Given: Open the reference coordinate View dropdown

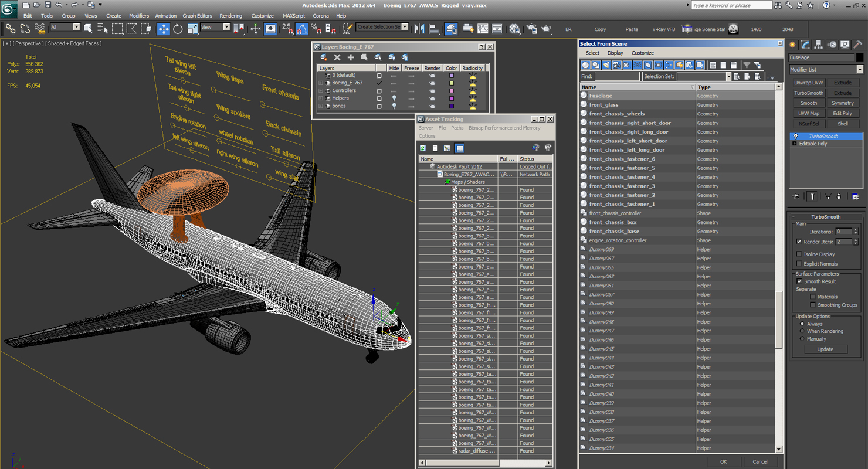Looking at the screenshot, I should point(227,27).
